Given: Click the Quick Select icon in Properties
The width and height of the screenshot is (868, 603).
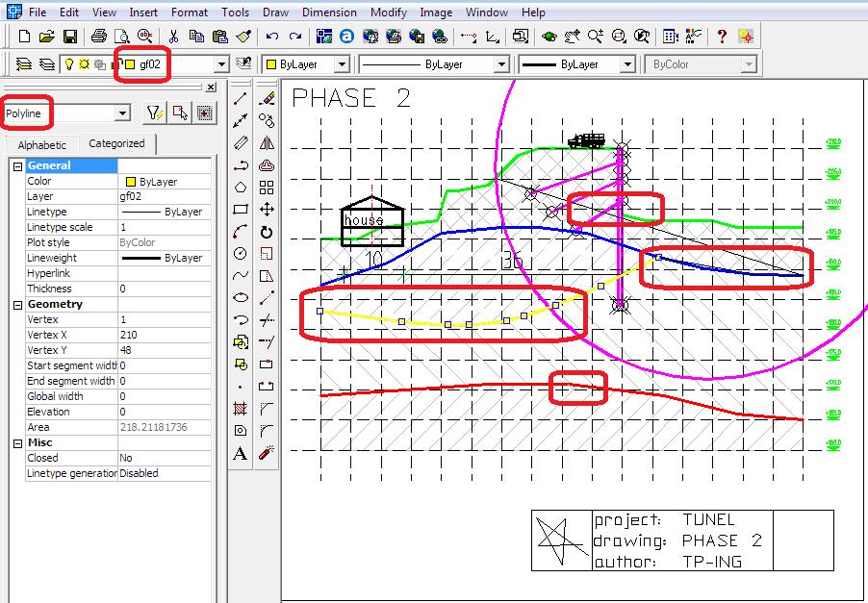Looking at the screenshot, I should (155, 113).
